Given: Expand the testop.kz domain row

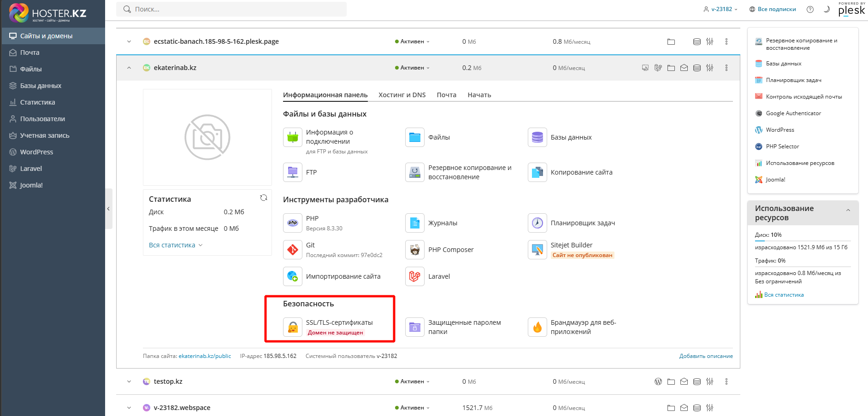Looking at the screenshot, I should tap(129, 381).
